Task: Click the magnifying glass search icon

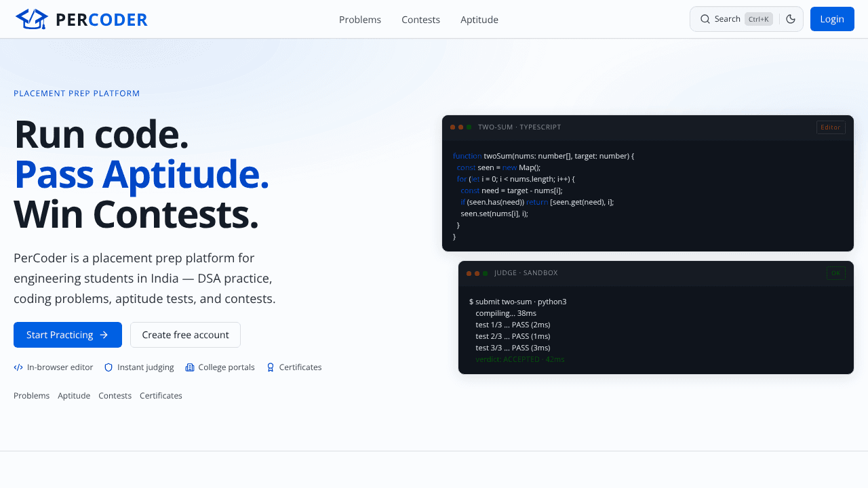Action: pyautogui.click(x=705, y=19)
